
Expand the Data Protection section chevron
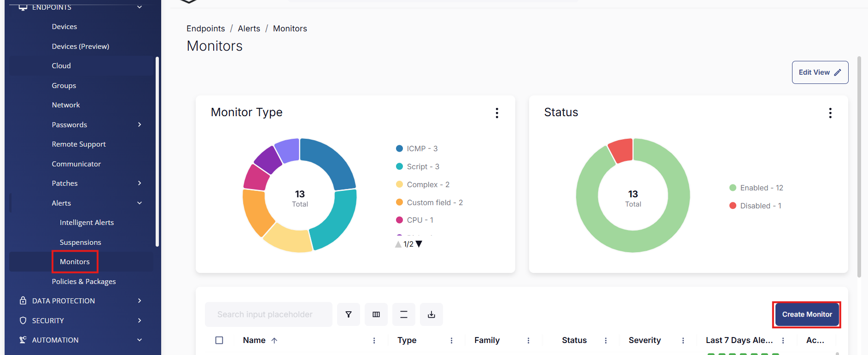(x=140, y=301)
